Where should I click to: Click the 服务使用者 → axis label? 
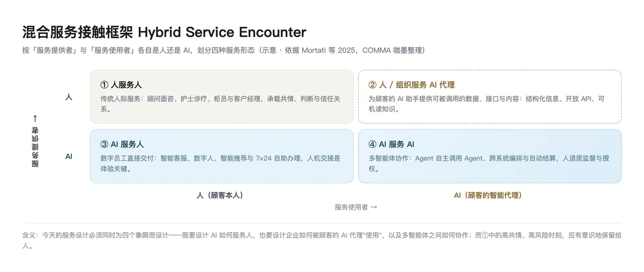click(x=356, y=207)
